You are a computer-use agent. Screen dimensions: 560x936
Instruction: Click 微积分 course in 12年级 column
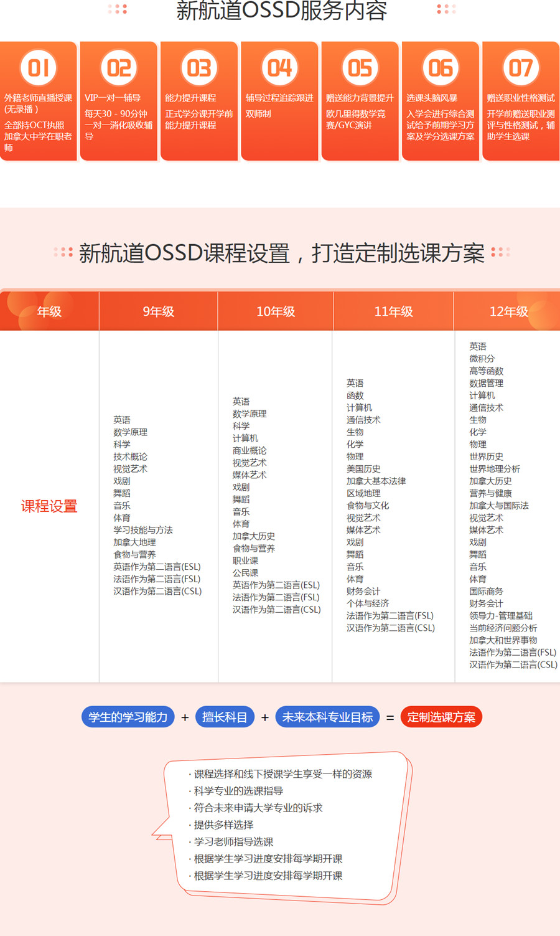(x=482, y=359)
